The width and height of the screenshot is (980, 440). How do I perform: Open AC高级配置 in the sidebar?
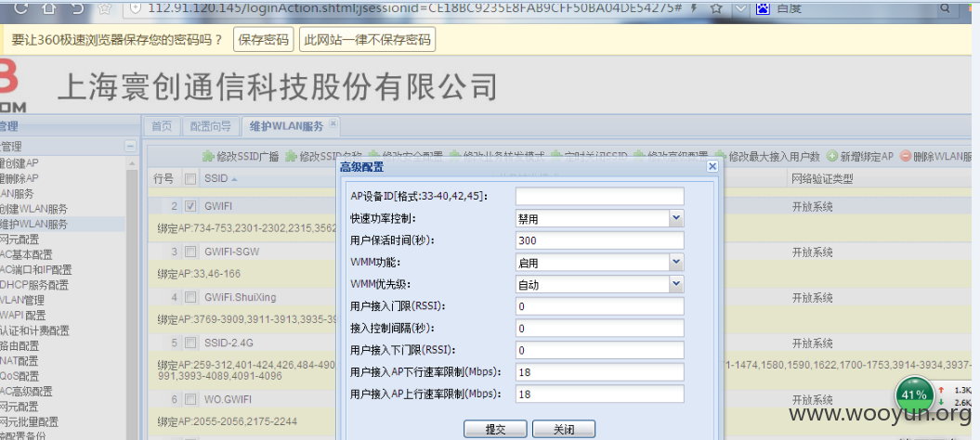(x=26, y=391)
